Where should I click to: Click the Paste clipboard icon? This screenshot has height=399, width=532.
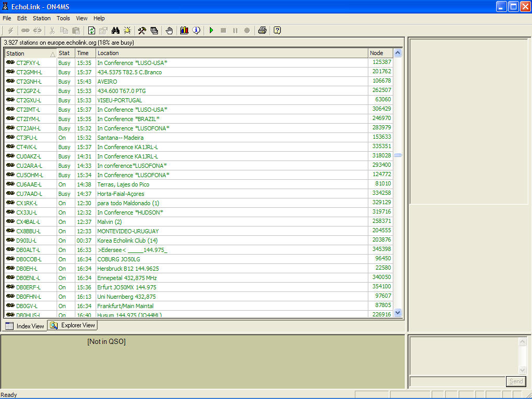point(76,31)
